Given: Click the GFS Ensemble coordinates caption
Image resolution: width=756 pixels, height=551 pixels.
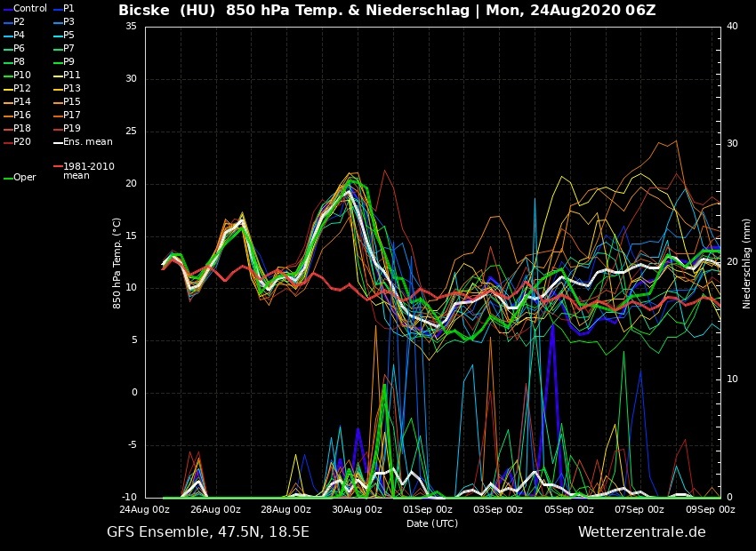Looking at the screenshot, I should click(x=208, y=532).
